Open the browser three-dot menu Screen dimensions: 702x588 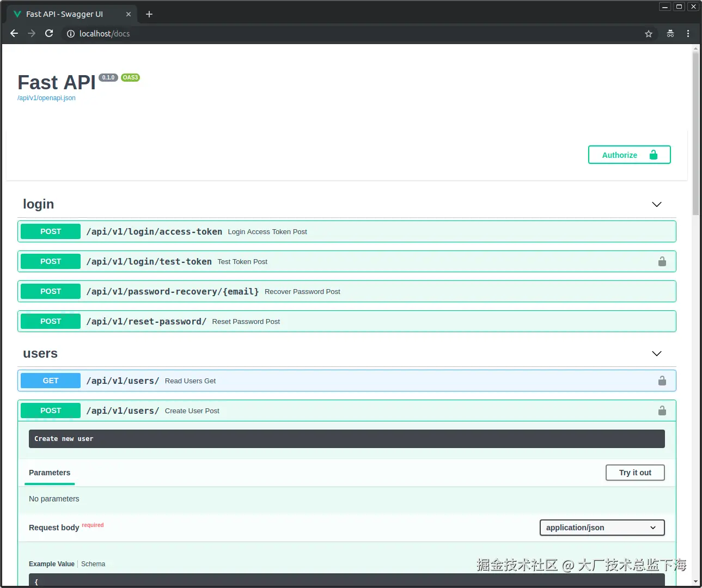[688, 34]
